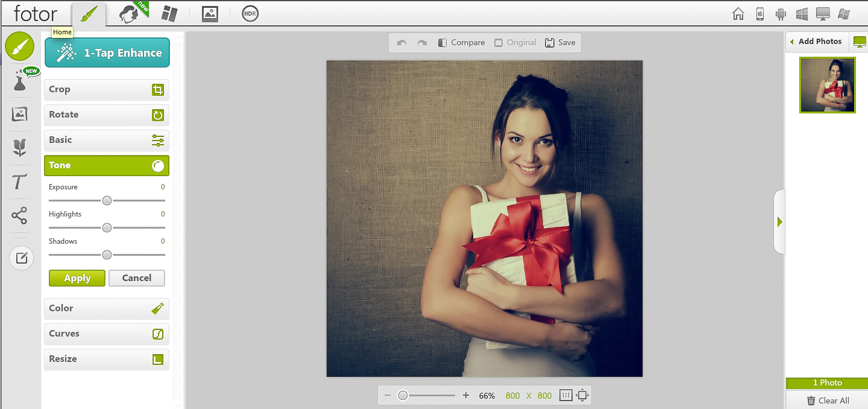868x409 pixels.
Task: Click the Highlights slider handle
Action: (107, 227)
